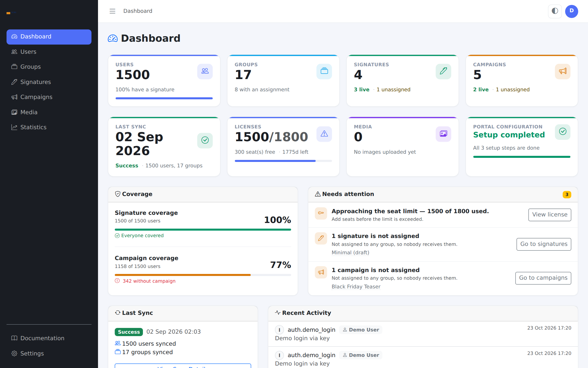
Task: Click the users synced people icon
Action: pyautogui.click(x=118, y=343)
